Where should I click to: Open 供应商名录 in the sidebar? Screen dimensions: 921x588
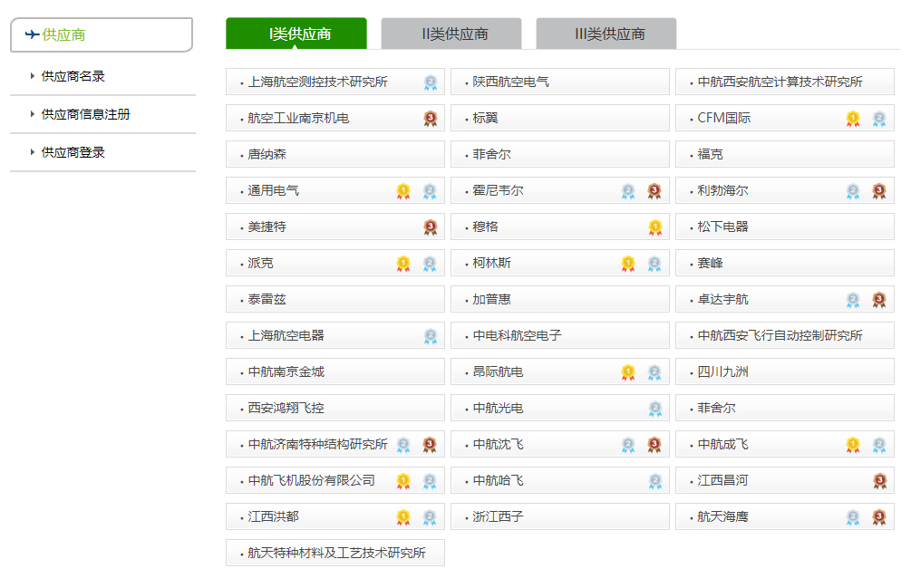click(73, 76)
